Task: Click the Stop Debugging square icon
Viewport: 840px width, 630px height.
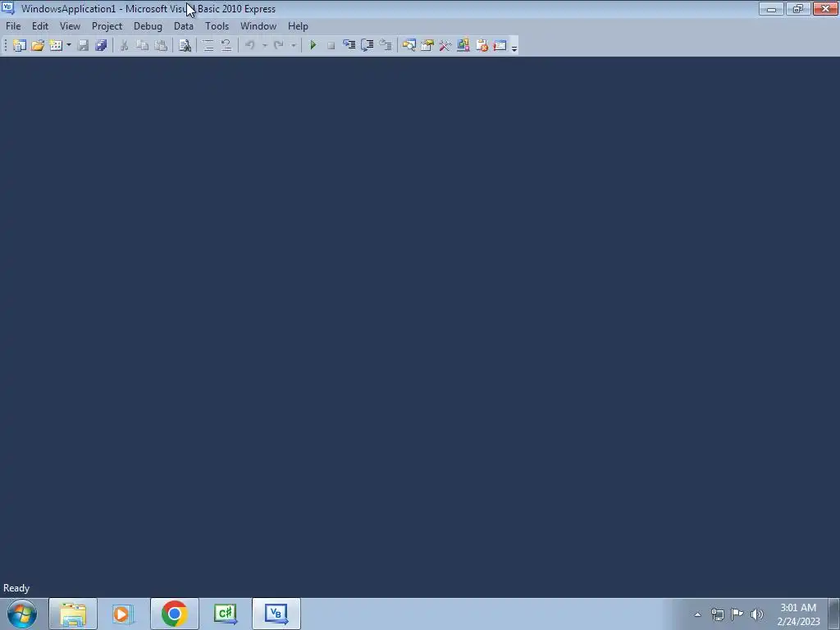Action: click(331, 46)
